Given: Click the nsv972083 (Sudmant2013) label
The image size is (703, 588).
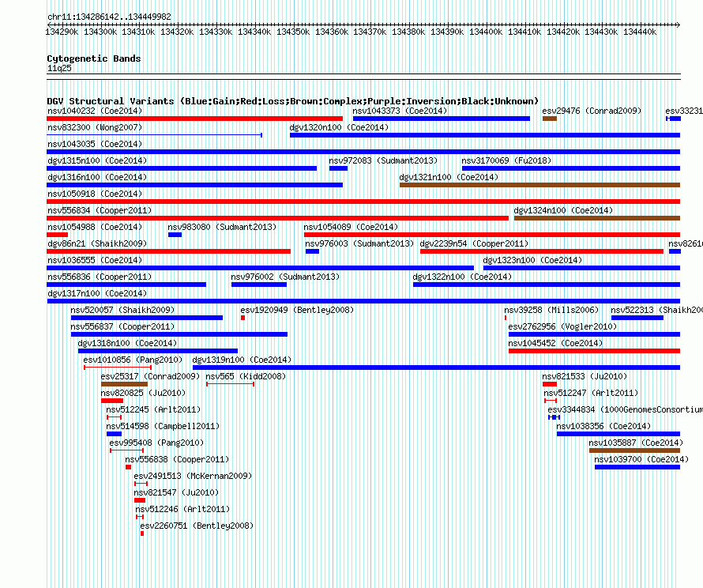Looking at the screenshot, I should 383,160.
